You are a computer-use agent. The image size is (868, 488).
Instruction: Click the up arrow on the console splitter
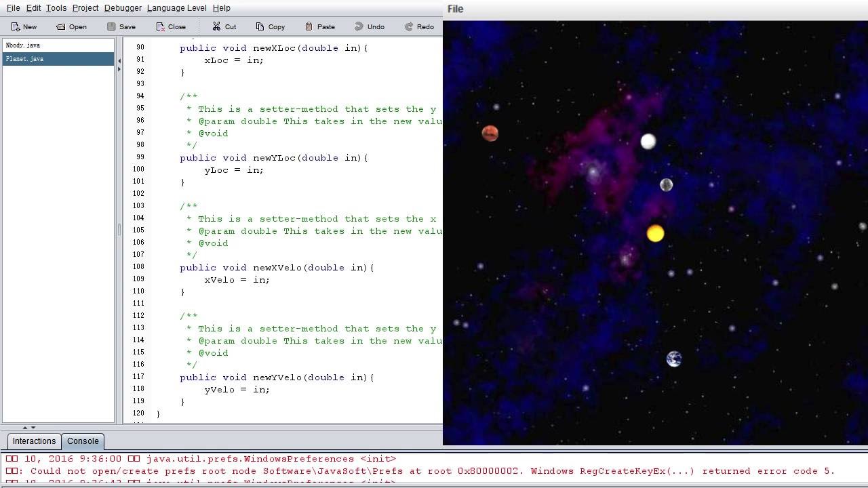coord(25,428)
